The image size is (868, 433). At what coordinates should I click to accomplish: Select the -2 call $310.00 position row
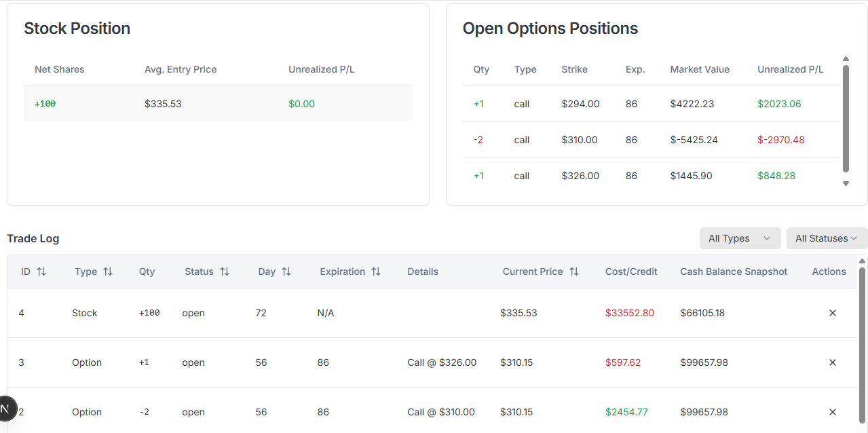652,140
